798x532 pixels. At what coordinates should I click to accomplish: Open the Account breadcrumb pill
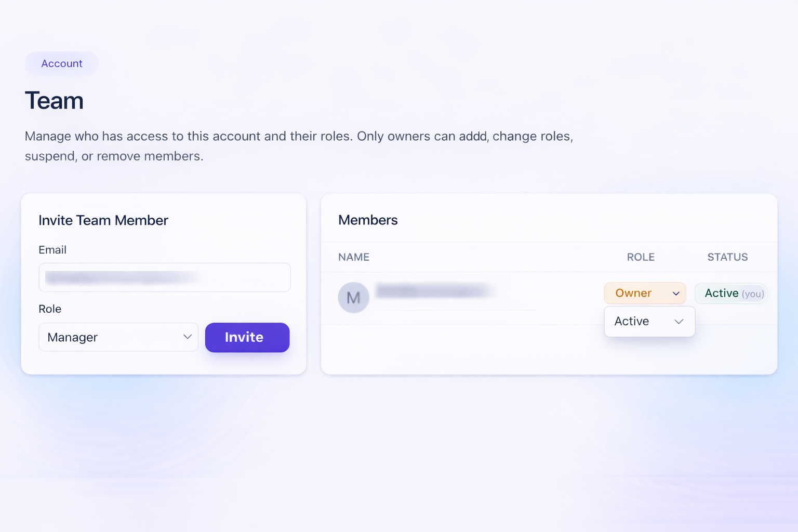(62, 63)
